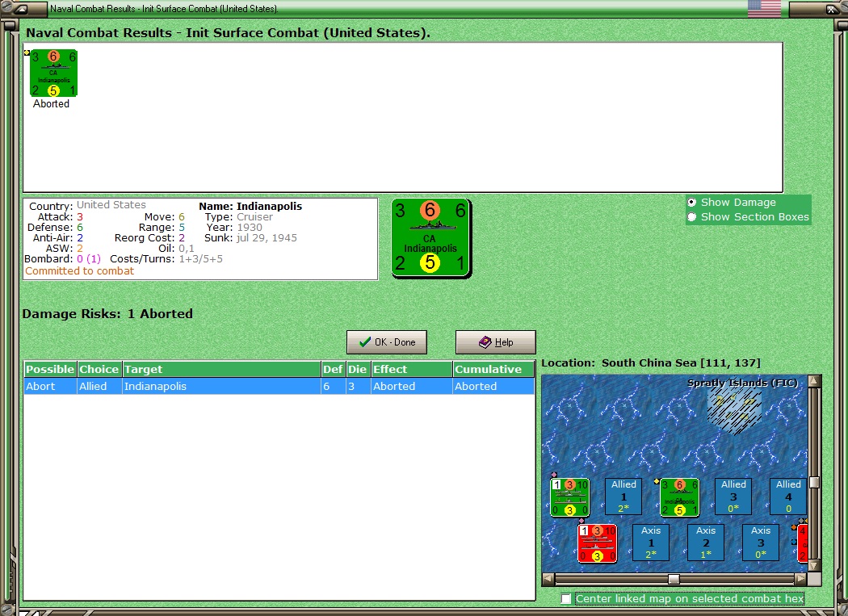Click the Choice column header
The width and height of the screenshot is (848, 616).
[x=99, y=370]
